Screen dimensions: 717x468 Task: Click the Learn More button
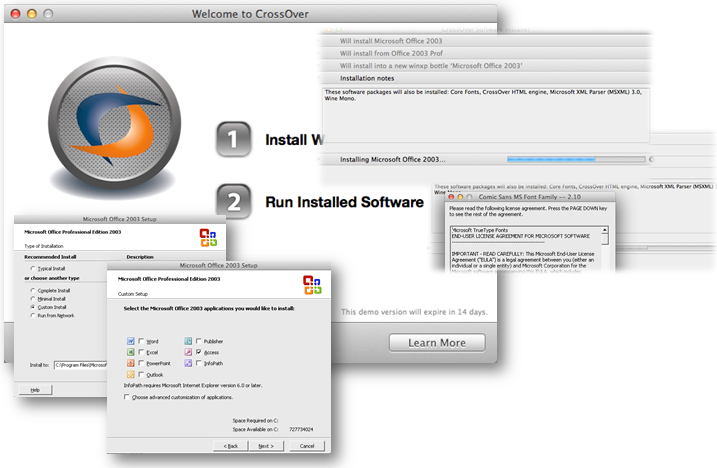point(437,343)
